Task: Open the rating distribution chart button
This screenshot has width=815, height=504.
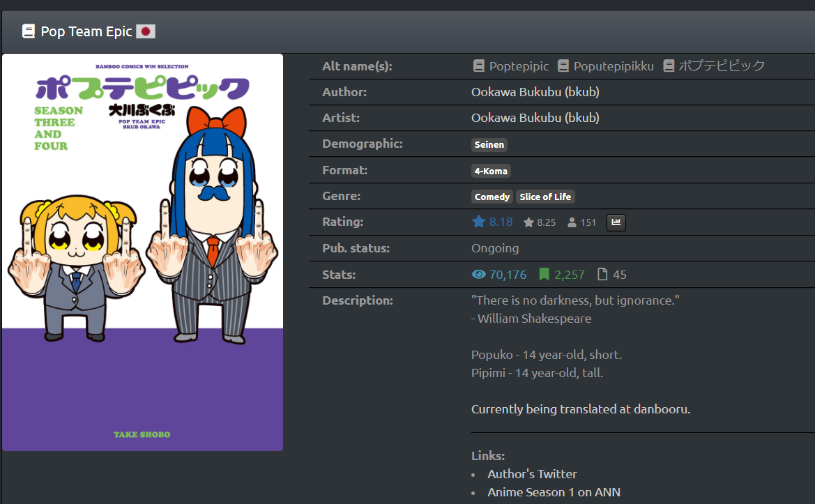Action: (x=616, y=222)
